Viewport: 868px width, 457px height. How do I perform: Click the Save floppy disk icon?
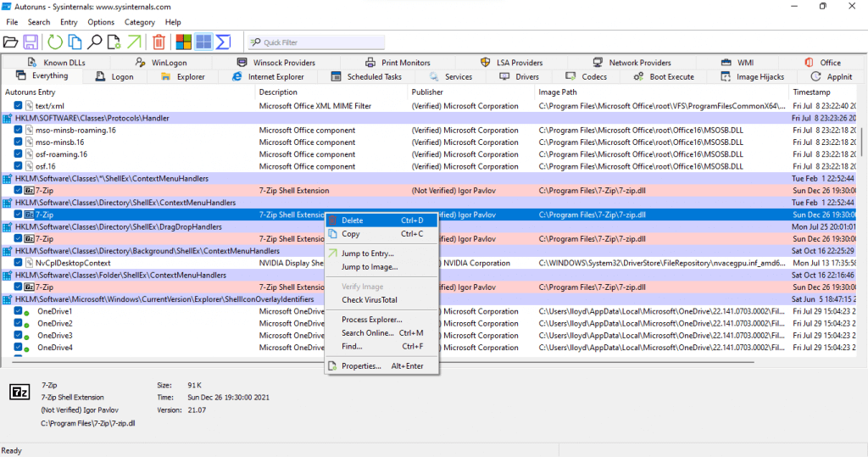point(31,42)
